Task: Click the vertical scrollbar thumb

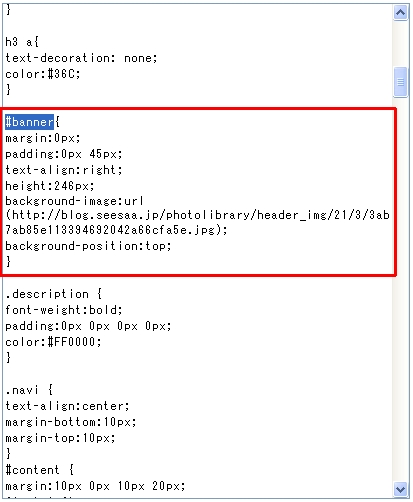Action: click(x=400, y=82)
